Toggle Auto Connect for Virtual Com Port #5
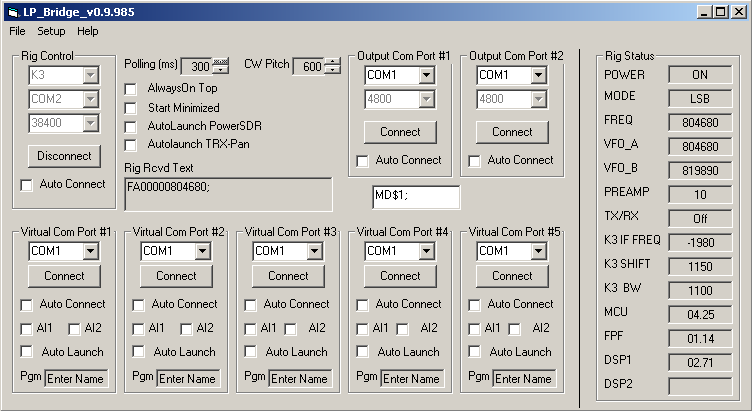 click(474, 305)
